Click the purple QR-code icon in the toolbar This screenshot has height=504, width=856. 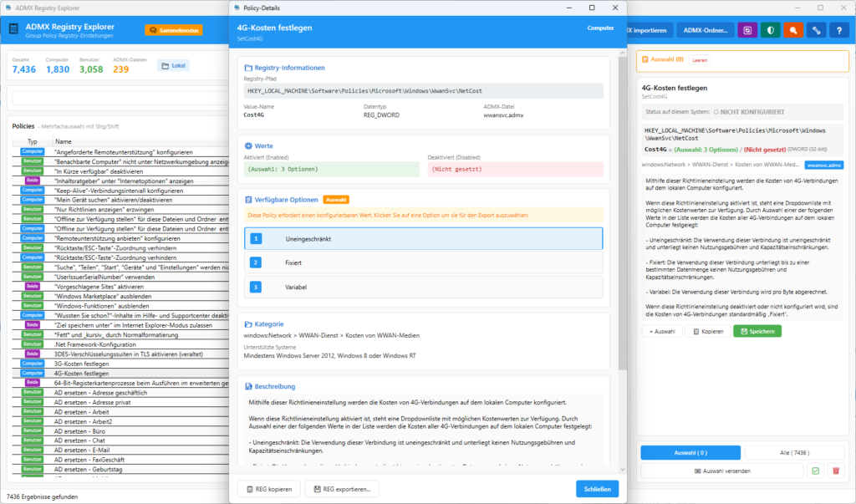click(x=747, y=30)
